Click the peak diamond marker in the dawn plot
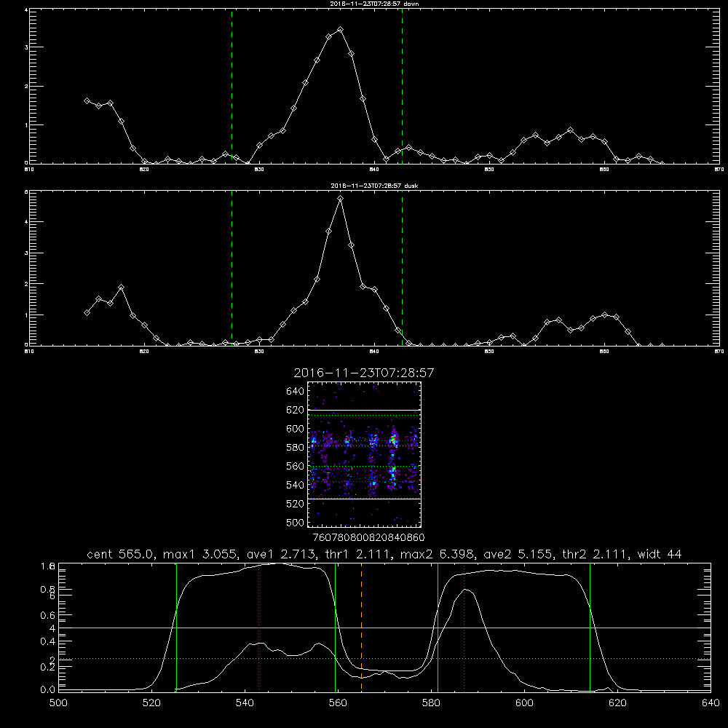 [x=340, y=29]
